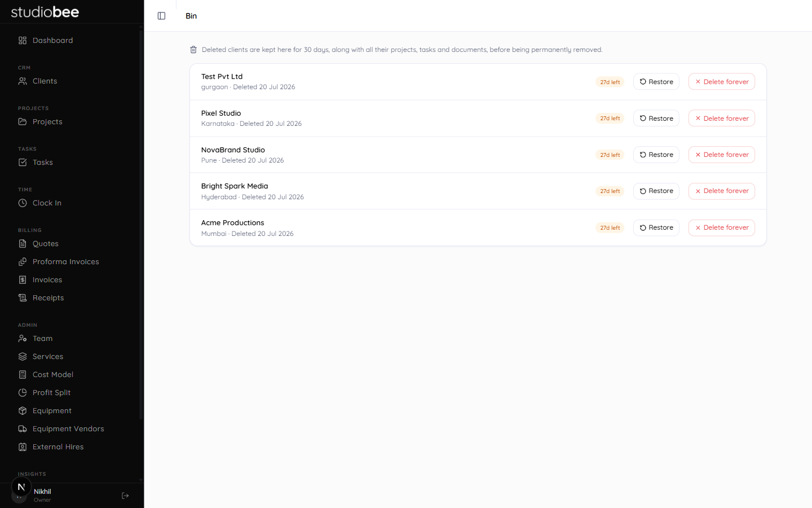The height and width of the screenshot is (508, 812).
Task: Click the Equipment box icon
Action: pyautogui.click(x=23, y=411)
